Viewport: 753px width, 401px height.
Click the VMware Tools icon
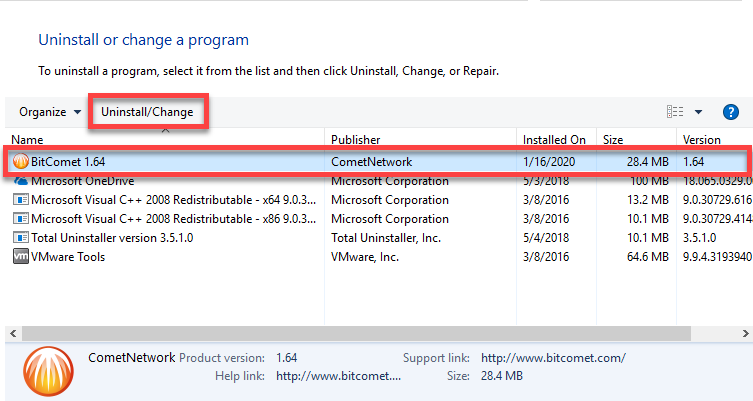coord(21,256)
